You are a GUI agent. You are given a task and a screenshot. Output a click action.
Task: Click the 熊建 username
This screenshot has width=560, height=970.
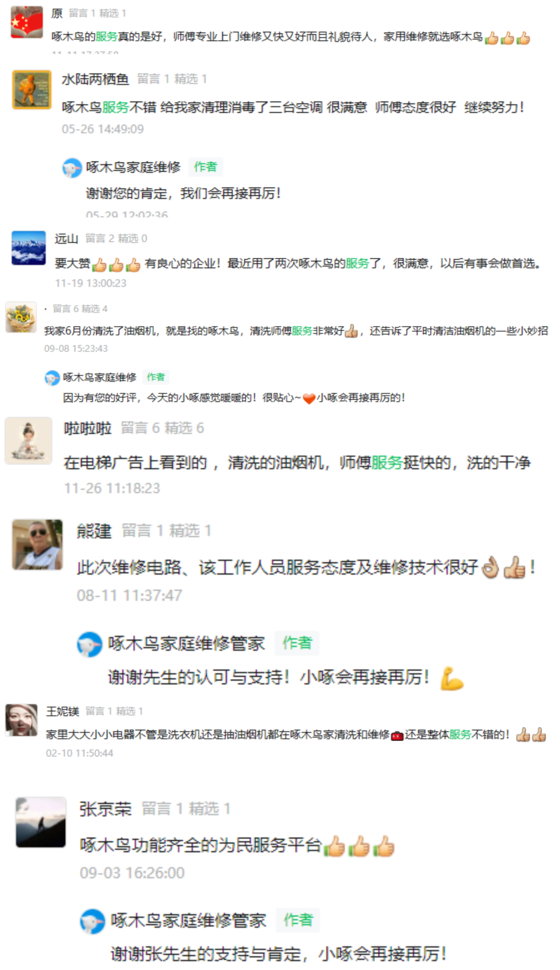click(x=94, y=531)
